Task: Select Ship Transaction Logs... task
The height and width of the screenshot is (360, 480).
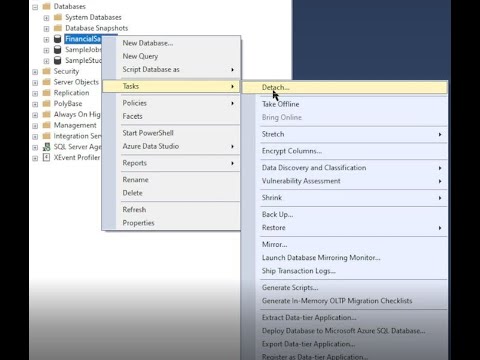Action: [345, 271]
